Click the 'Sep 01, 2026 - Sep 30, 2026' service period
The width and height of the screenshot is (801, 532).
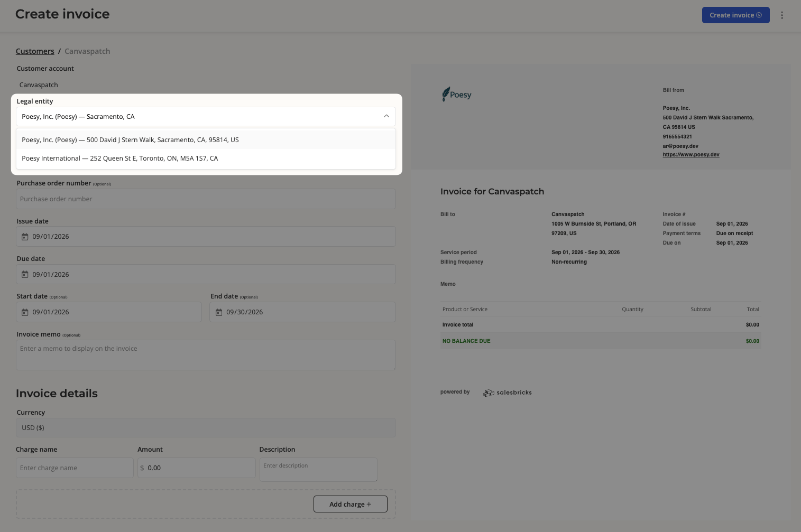[585, 253]
